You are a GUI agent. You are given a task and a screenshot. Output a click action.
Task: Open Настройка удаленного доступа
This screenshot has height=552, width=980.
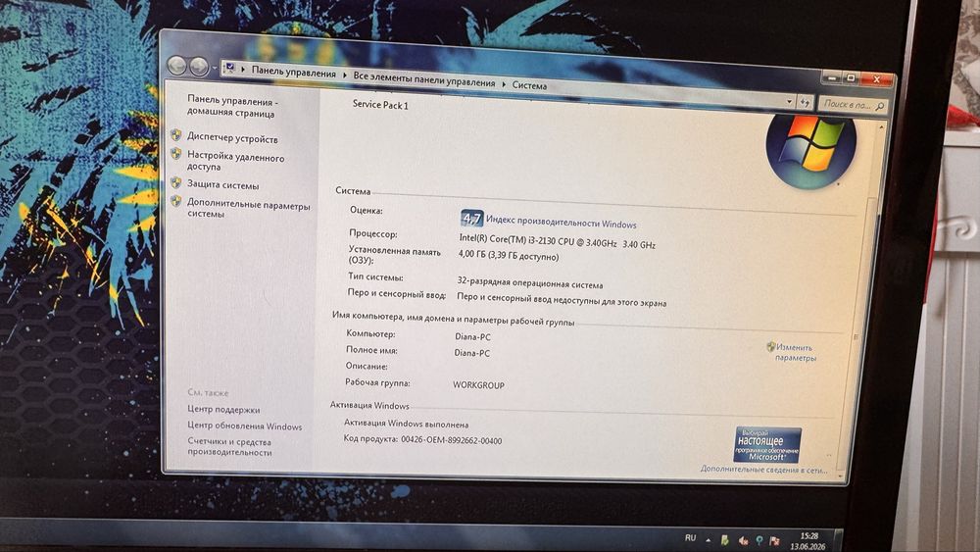pyautogui.click(x=235, y=162)
